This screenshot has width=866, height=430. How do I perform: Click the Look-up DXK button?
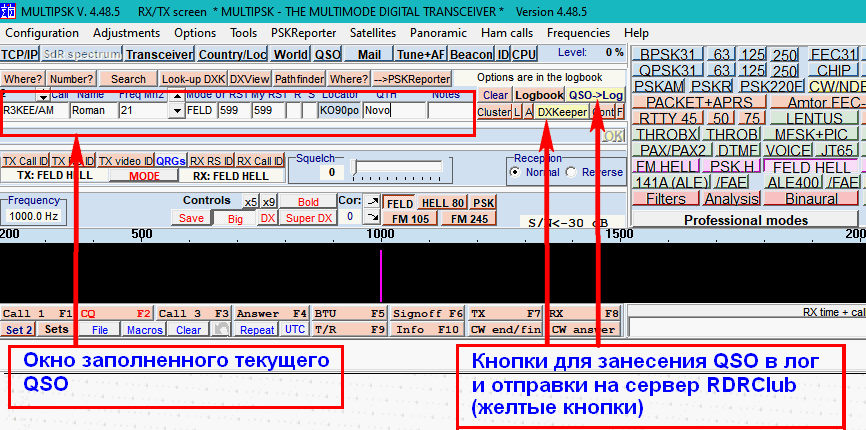point(193,78)
